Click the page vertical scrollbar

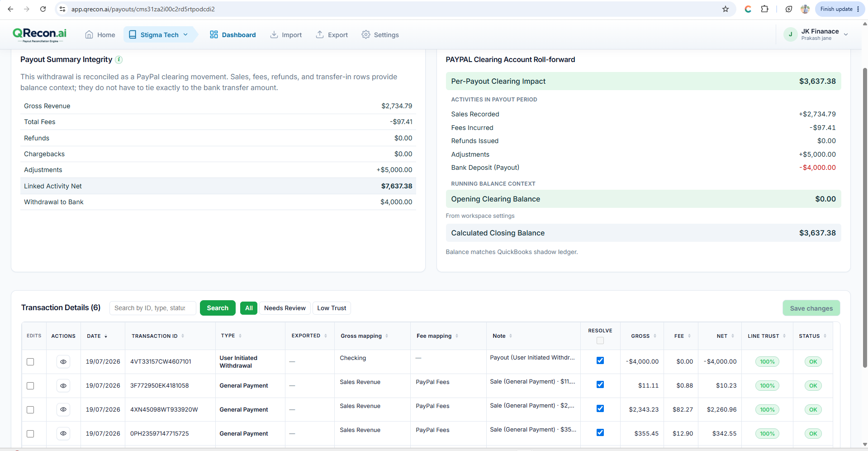pos(864,217)
